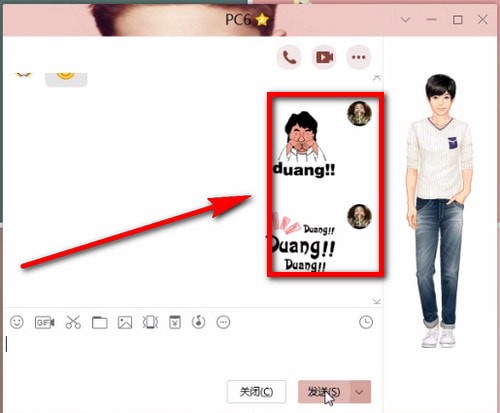The height and width of the screenshot is (413, 500).
Task: Expand the send options dropdown arrow
Action: click(360, 392)
